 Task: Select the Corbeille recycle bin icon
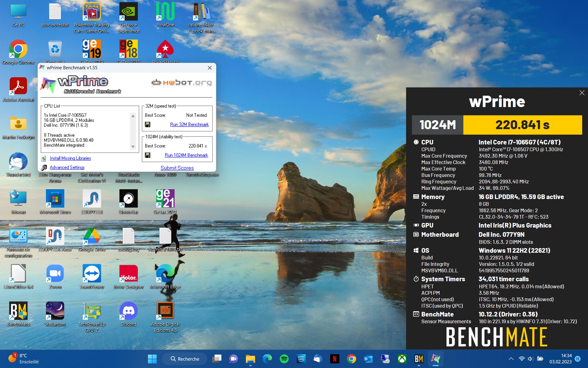pyautogui.click(x=55, y=52)
